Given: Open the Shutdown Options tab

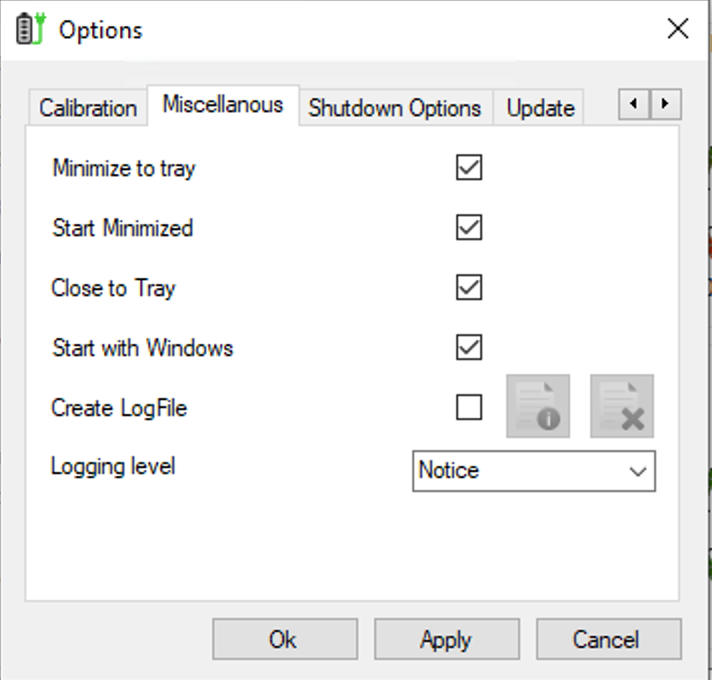Looking at the screenshot, I should coord(395,108).
